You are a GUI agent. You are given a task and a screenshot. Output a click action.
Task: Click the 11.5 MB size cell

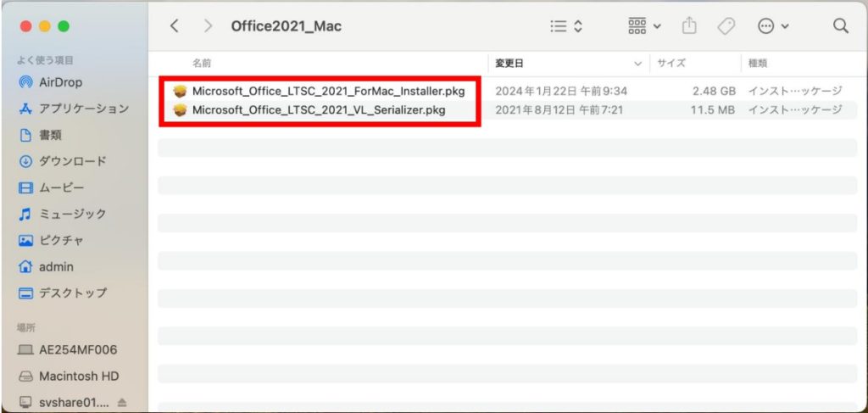[712, 110]
